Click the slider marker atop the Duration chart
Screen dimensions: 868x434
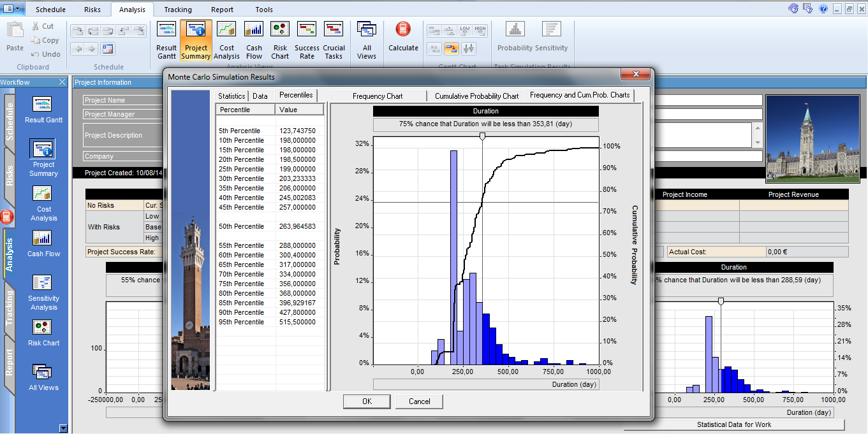point(482,136)
